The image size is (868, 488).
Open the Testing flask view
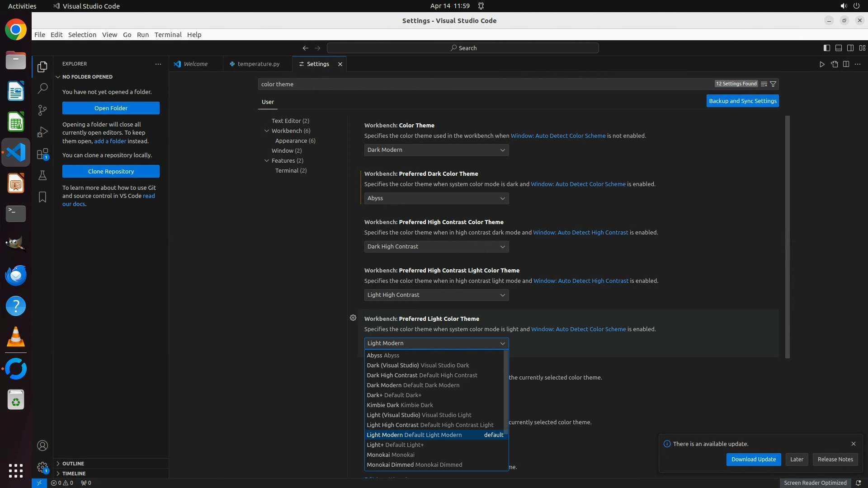(42, 175)
